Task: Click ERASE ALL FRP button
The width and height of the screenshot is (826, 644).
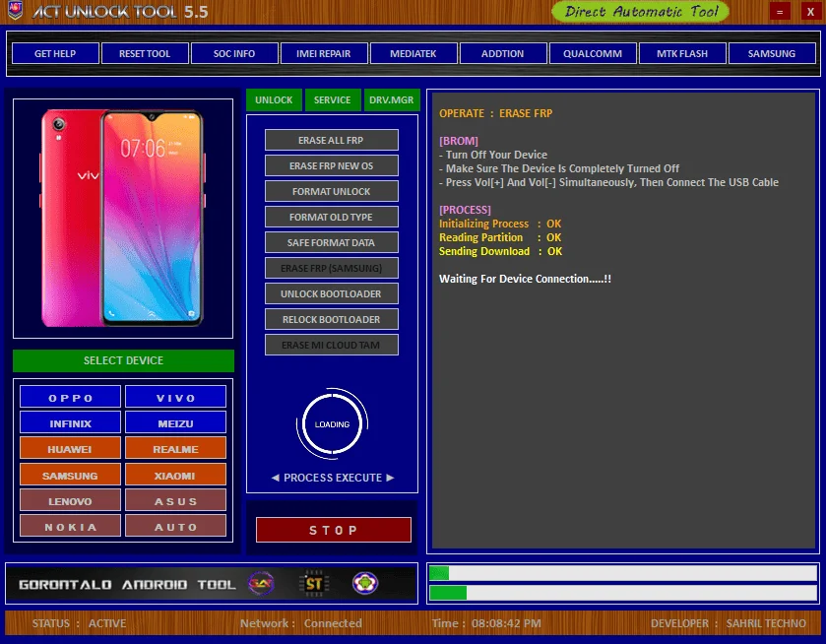Action: (332, 140)
